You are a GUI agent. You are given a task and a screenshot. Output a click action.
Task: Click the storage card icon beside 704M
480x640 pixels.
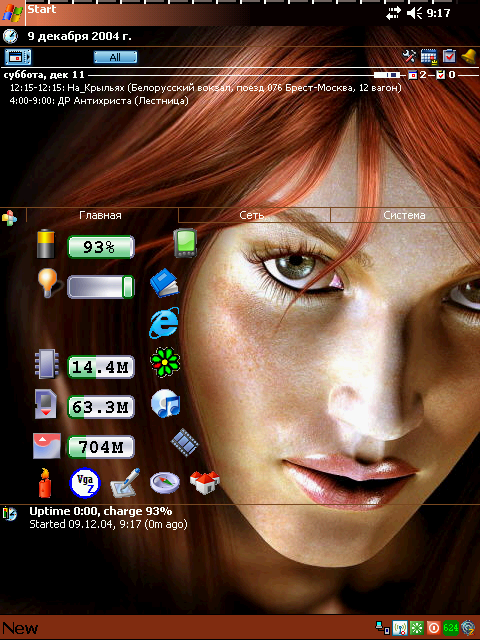(47, 446)
